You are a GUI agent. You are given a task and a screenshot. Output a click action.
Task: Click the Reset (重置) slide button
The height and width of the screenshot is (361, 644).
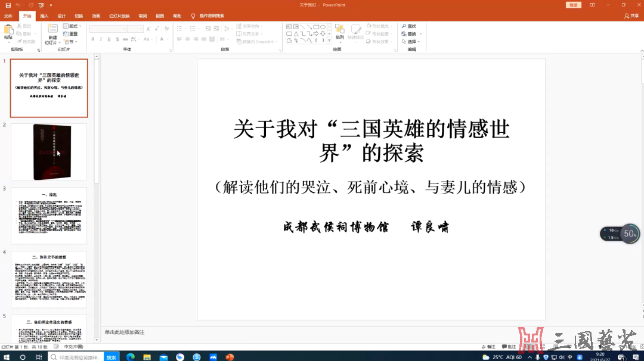click(x=71, y=34)
